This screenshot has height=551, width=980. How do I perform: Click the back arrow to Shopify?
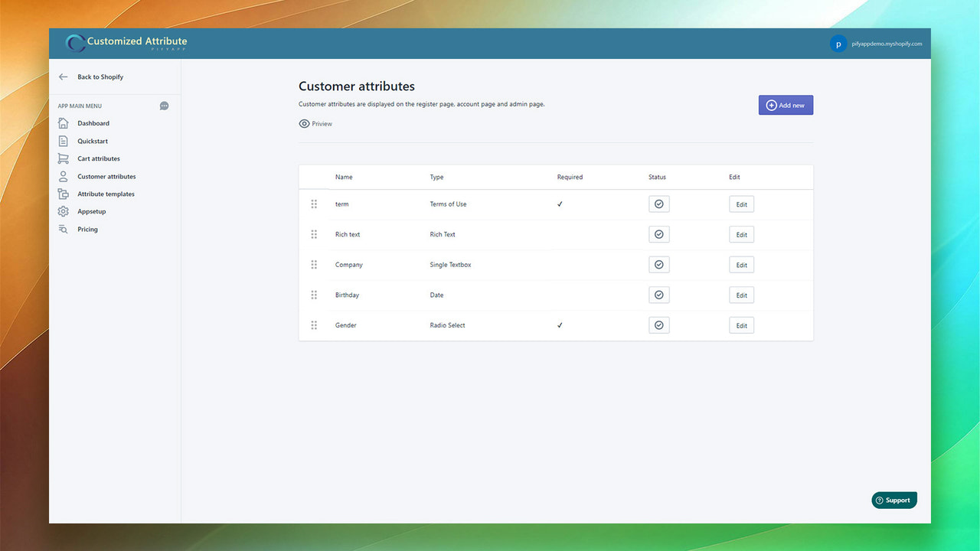[64, 77]
